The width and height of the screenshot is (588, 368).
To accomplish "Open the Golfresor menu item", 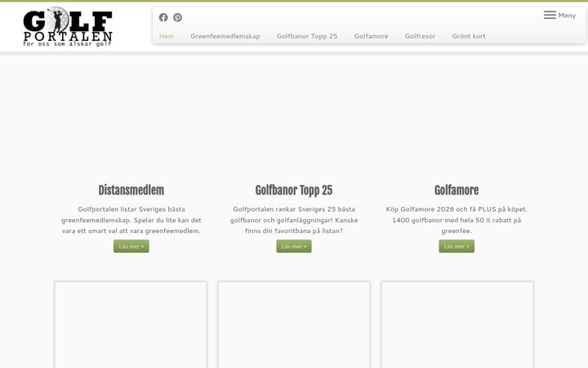I will click(420, 36).
